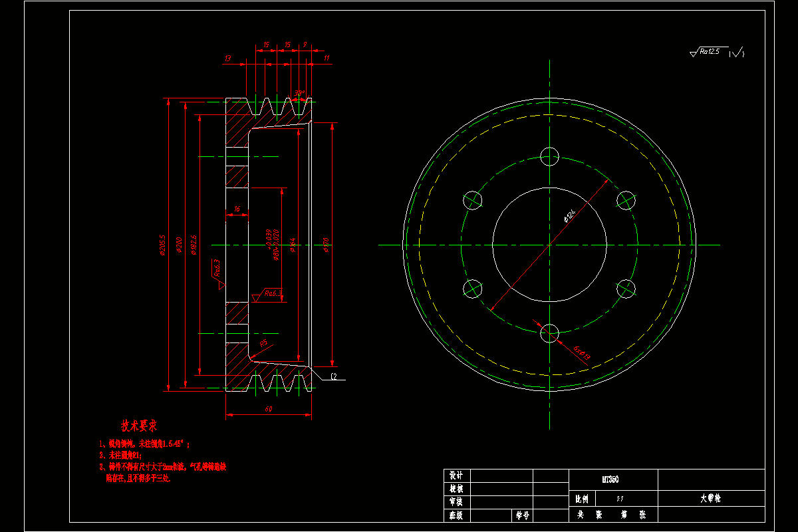Click the 16 web thickness dimension
The image size is (798, 532).
tap(237, 209)
